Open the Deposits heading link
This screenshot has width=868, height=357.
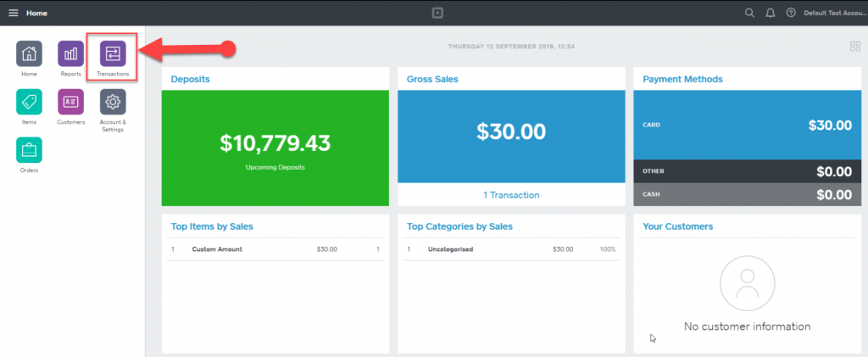pos(190,79)
